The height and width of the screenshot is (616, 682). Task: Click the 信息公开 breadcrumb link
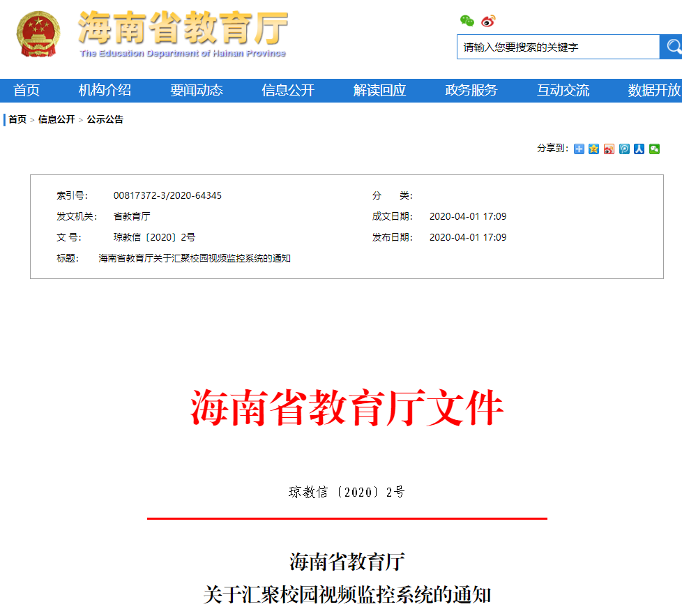56,119
